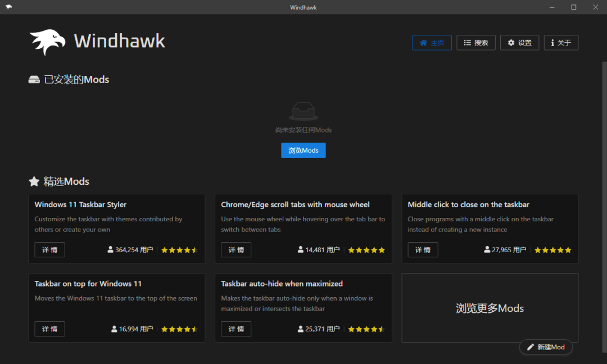Open 详情 for Middle click to close mod
The height and width of the screenshot is (364, 607).
coord(423,249)
